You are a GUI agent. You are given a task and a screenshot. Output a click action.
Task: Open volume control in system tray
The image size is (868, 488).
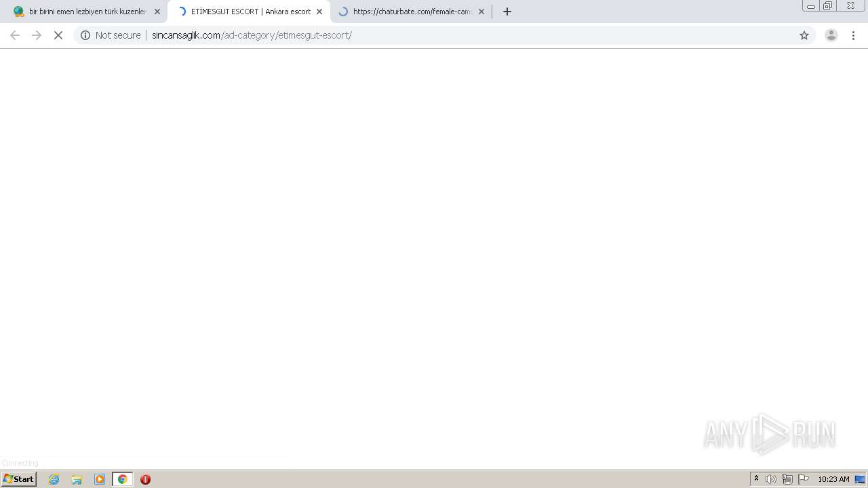coord(771,479)
